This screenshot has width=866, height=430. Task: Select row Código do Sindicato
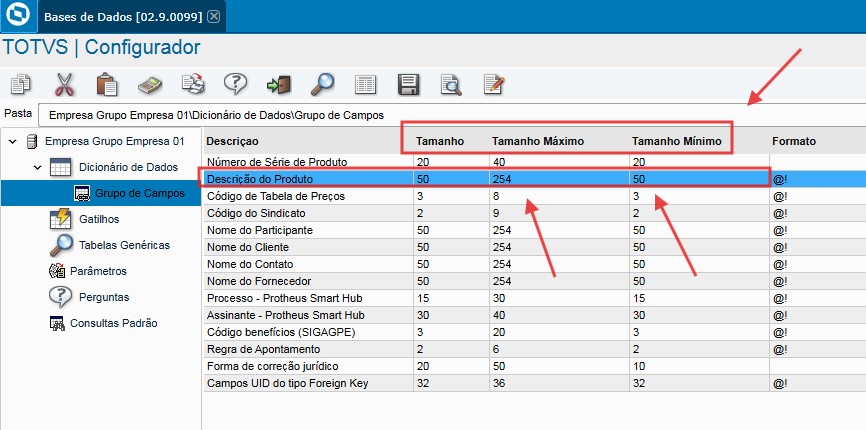[535, 213]
